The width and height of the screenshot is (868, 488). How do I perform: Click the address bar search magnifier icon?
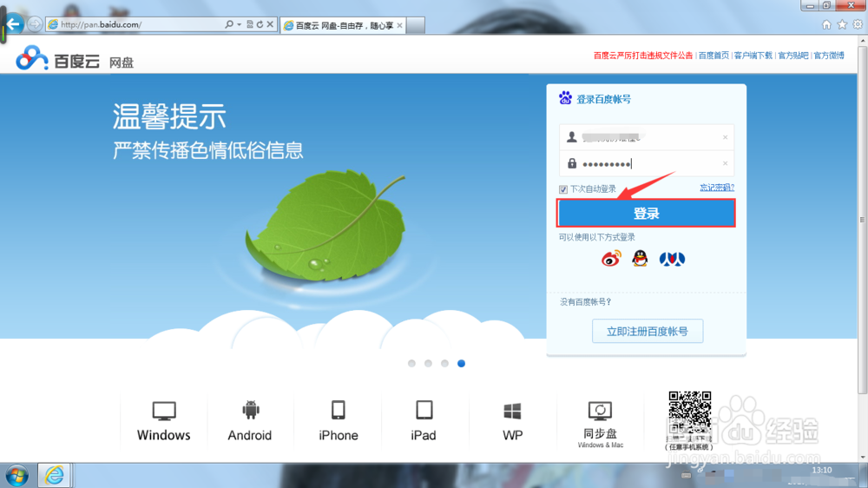[228, 24]
